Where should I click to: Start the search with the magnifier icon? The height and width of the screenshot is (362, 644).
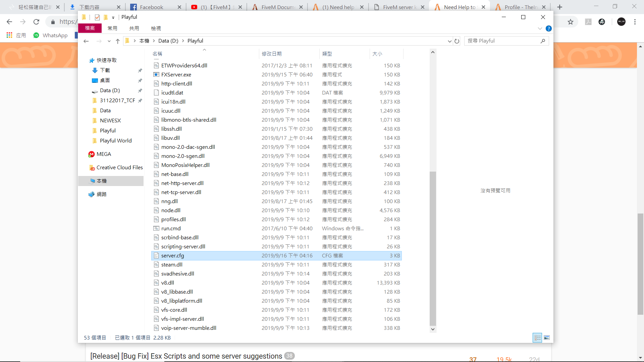click(x=543, y=41)
